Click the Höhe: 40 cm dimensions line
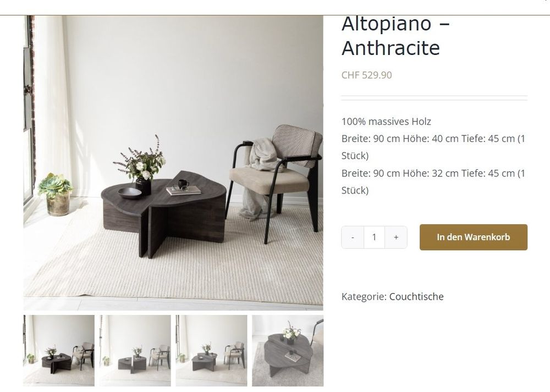The image size is (550, 392). coord(433,147)
